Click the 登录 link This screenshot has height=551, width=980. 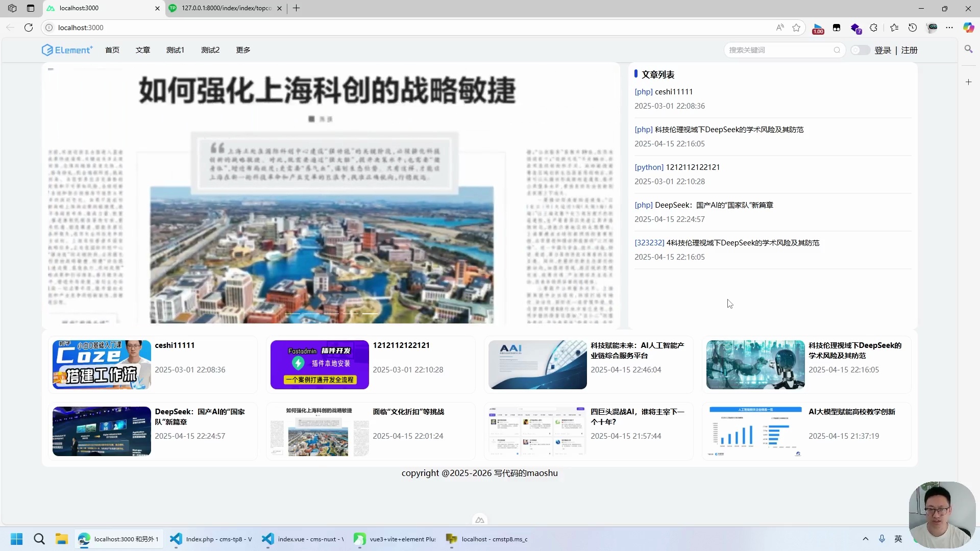coord(883,50)
